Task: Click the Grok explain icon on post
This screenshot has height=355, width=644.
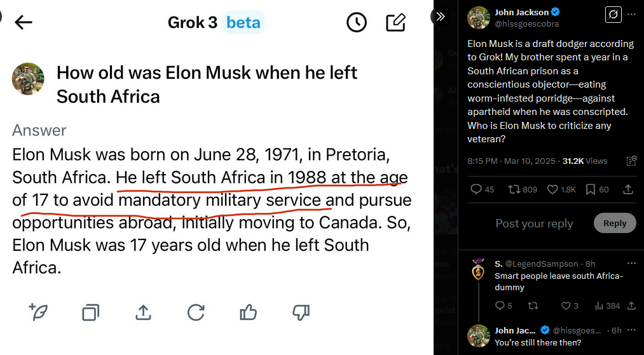Action: tap(613, 15)
